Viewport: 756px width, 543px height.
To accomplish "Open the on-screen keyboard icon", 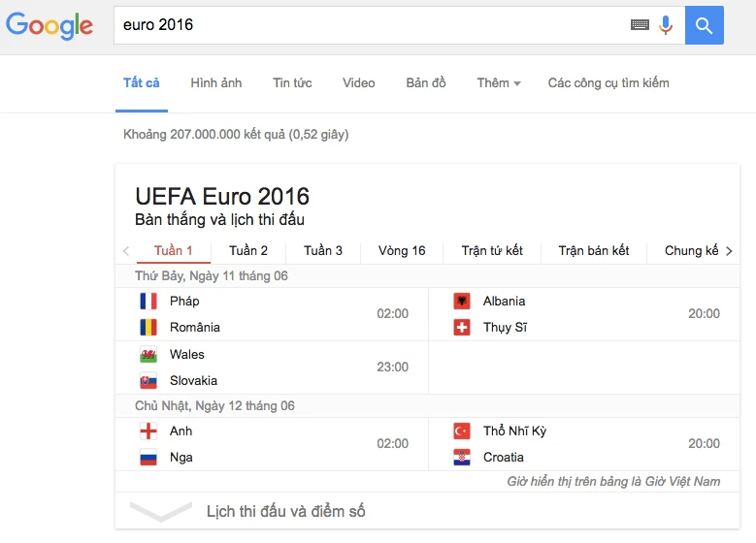I will coord(640,25).
